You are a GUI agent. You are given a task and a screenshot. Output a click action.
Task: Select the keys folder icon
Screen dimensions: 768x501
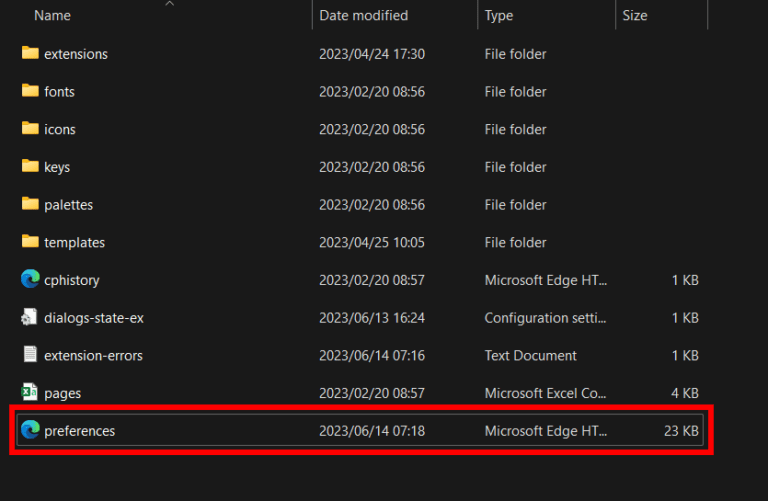(30, 167)
